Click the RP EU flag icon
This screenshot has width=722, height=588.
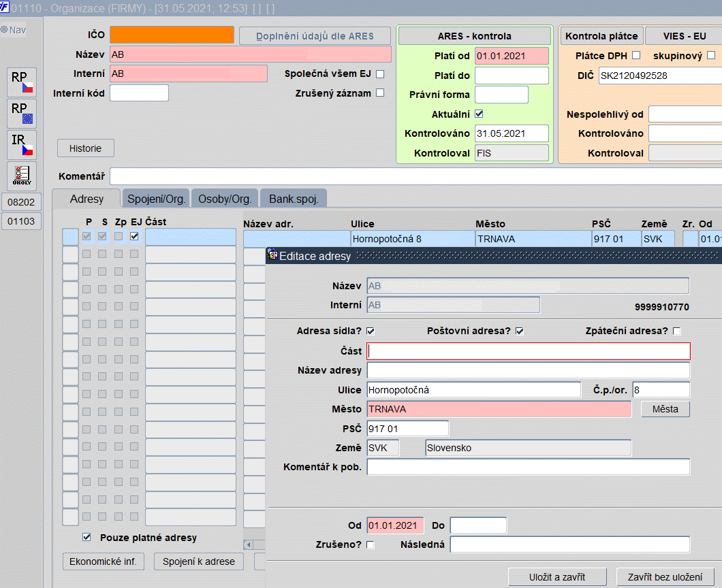22,114
